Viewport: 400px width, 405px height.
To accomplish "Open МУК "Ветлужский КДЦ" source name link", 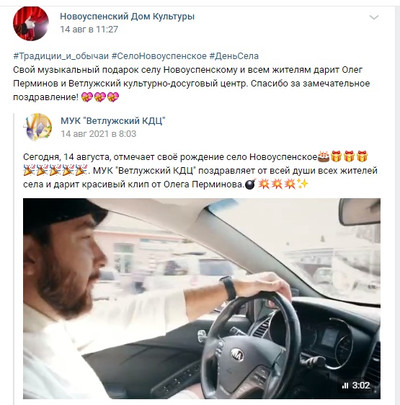I will click(x=113, y=121).
